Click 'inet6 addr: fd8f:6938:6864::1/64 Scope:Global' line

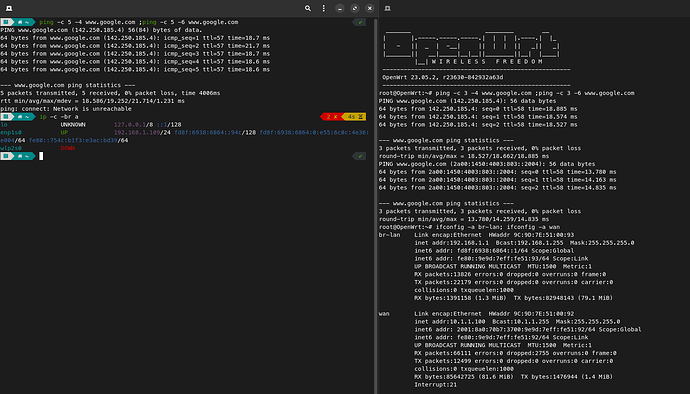click(x=494, y=251)
